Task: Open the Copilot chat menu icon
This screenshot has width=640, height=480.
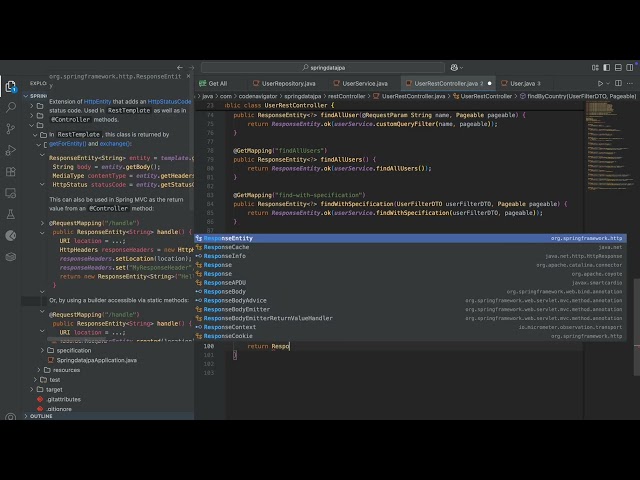Action: [456, 67]
